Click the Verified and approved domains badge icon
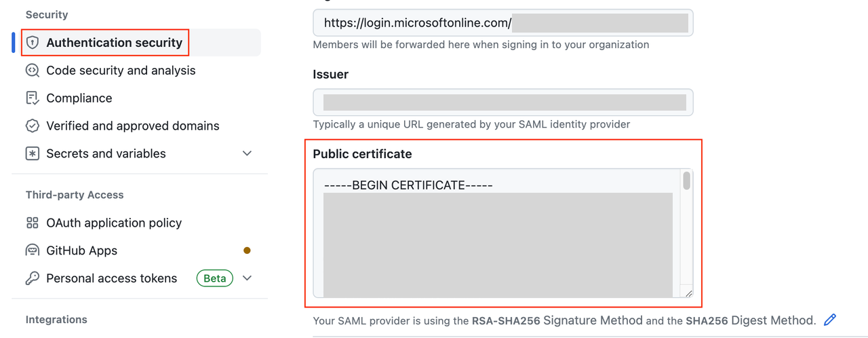 pyautogui.click(x=32, y=126)
